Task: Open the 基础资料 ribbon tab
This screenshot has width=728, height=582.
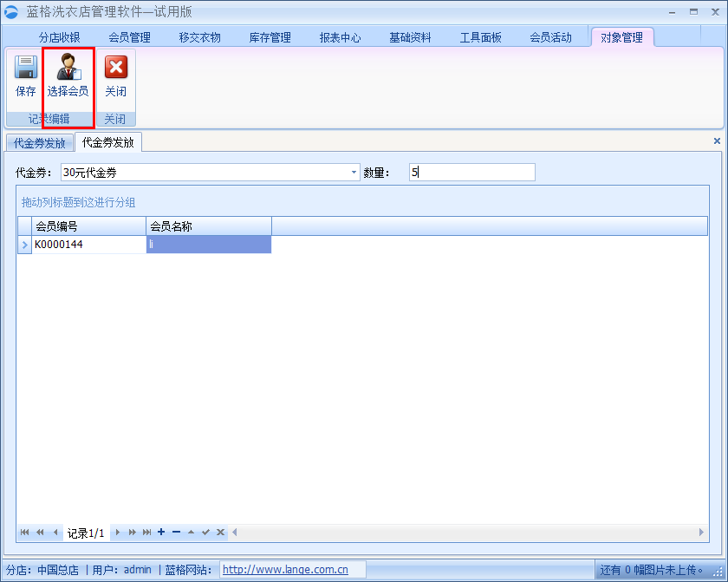Action: coord(410,37)
